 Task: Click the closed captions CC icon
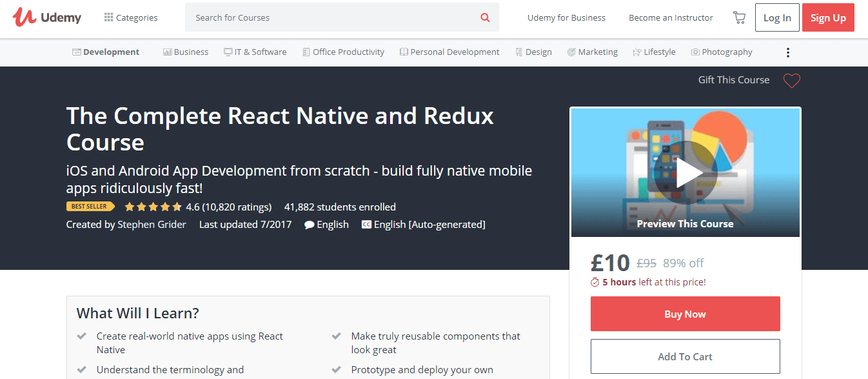pos(366,225)
